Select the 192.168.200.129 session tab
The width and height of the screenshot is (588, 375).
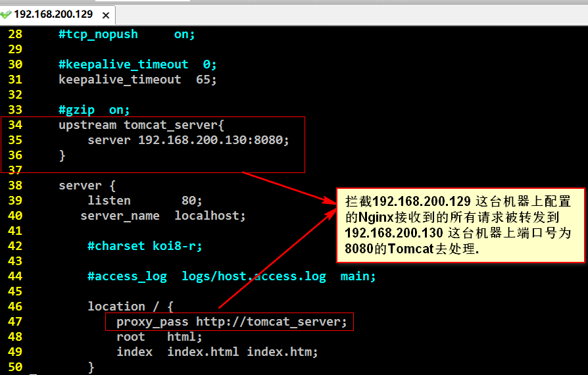click(57, 14)
